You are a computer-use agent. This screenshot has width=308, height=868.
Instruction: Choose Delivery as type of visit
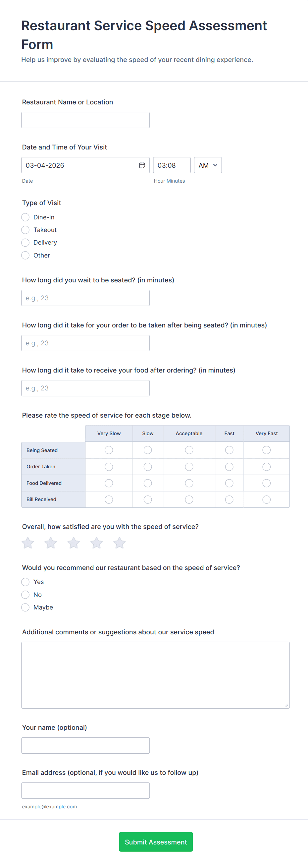pyautogui.click(x=26, y=243)
